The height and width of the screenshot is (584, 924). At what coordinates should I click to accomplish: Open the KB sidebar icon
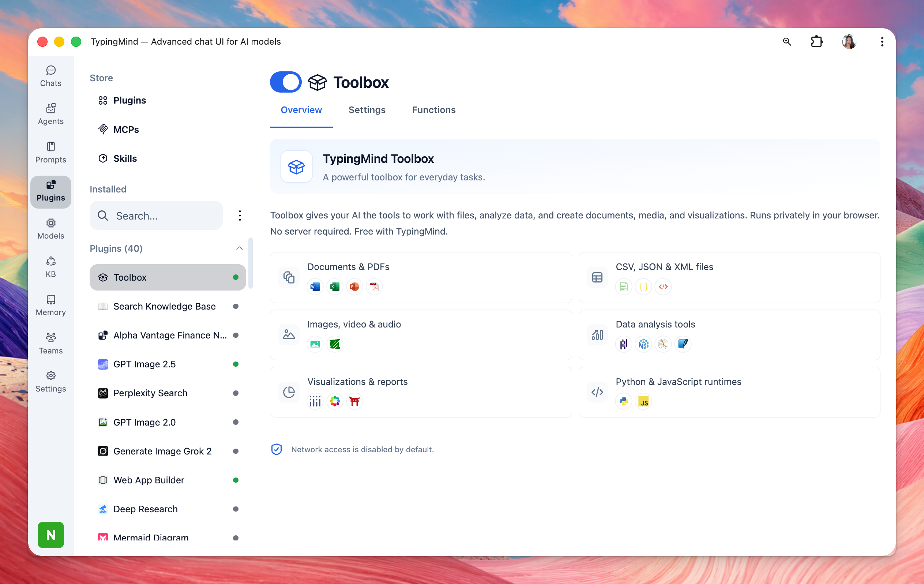coord(50,267)
